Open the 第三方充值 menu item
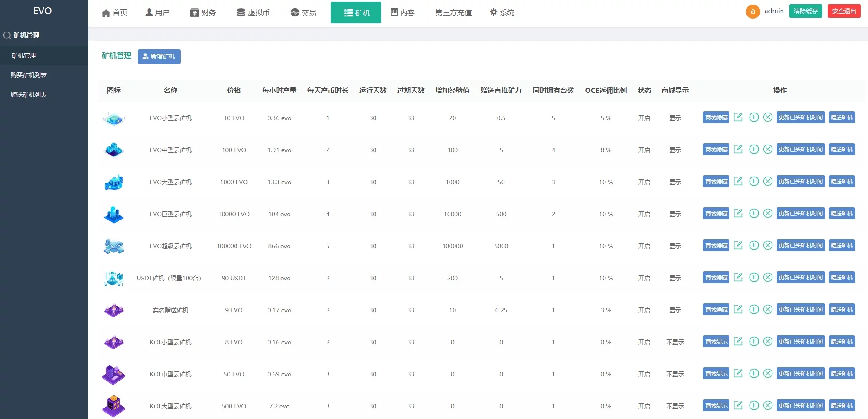 pos(453,12)
